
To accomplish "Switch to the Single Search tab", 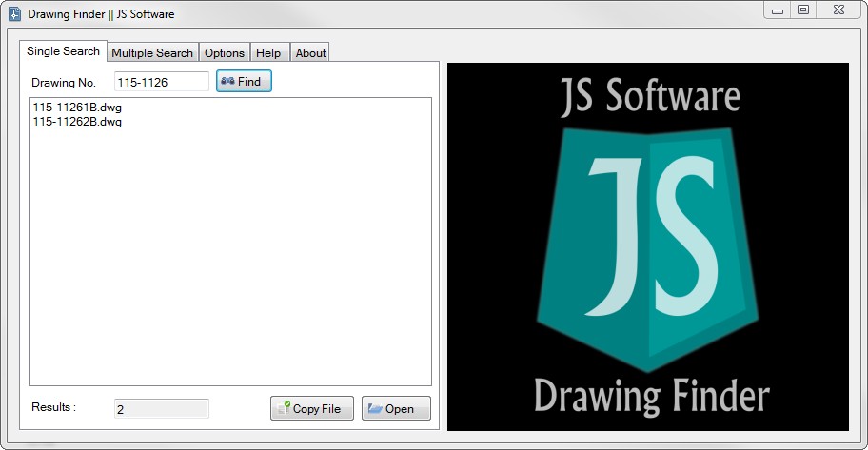I will coord(63,51).
